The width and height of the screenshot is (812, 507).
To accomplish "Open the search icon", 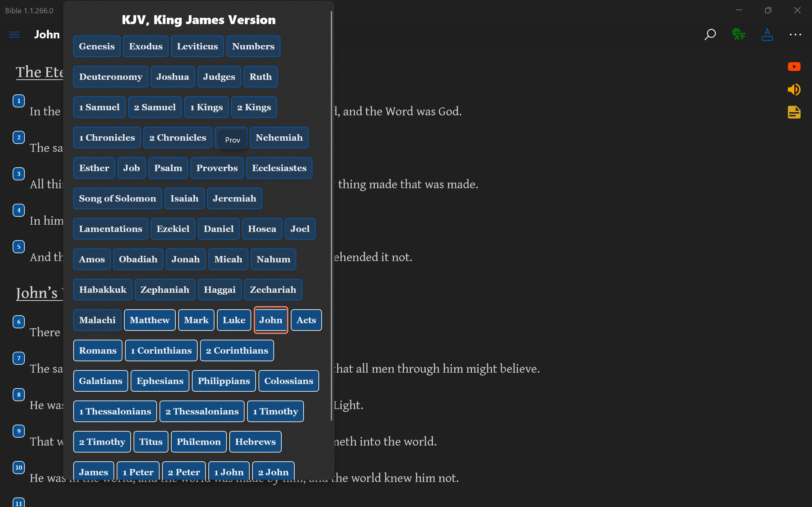I will pyautogui.click(x=710, y=35).
